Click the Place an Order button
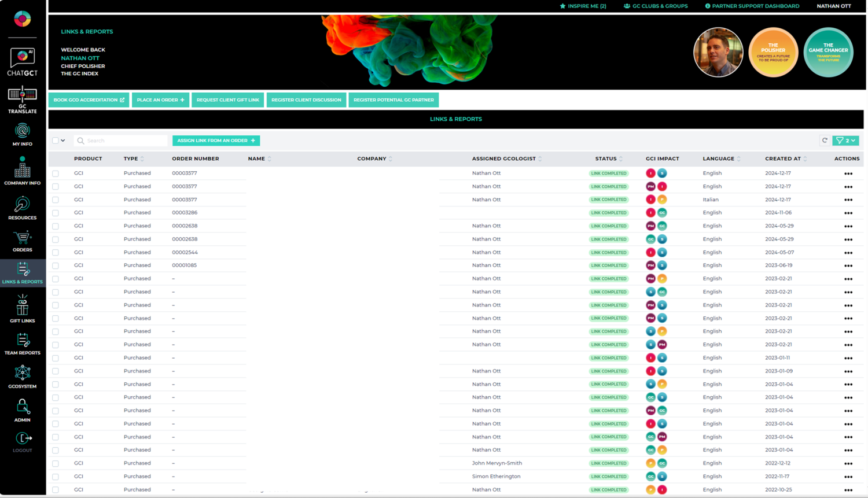The width and height of the screenshot is (868, 498). pyautogui.click(x=160, y=100)
